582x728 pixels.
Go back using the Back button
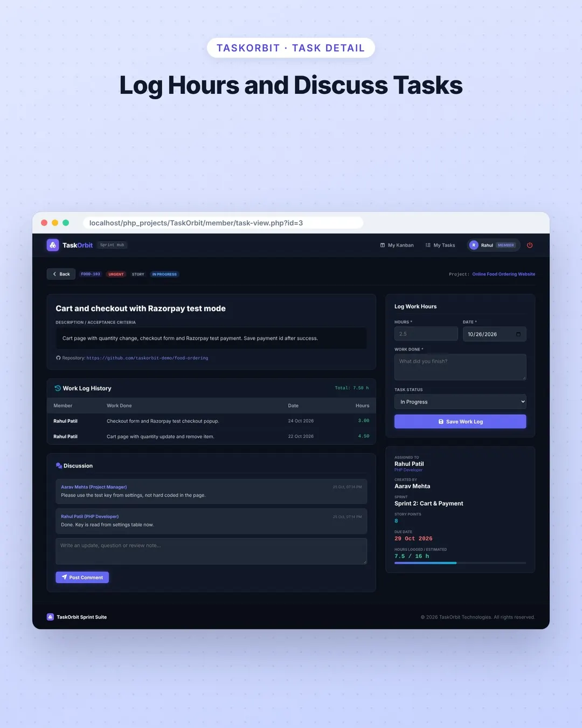click(x=61, y=274)
